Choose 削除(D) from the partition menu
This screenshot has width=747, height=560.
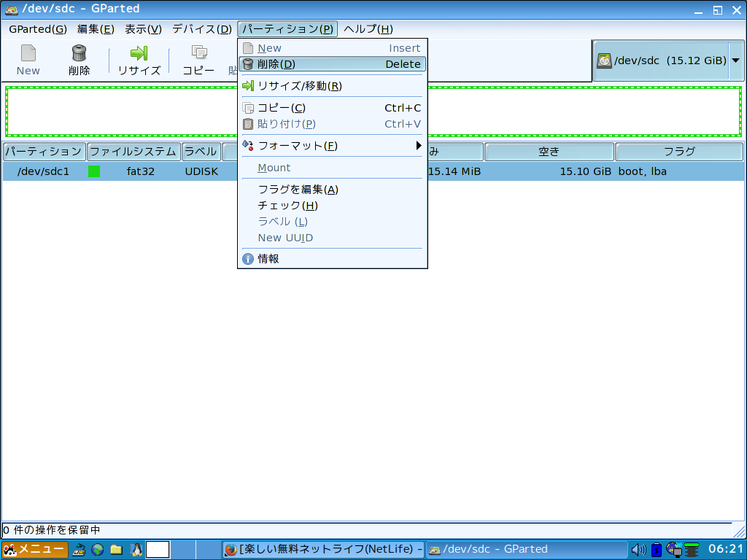click(332, 64)
